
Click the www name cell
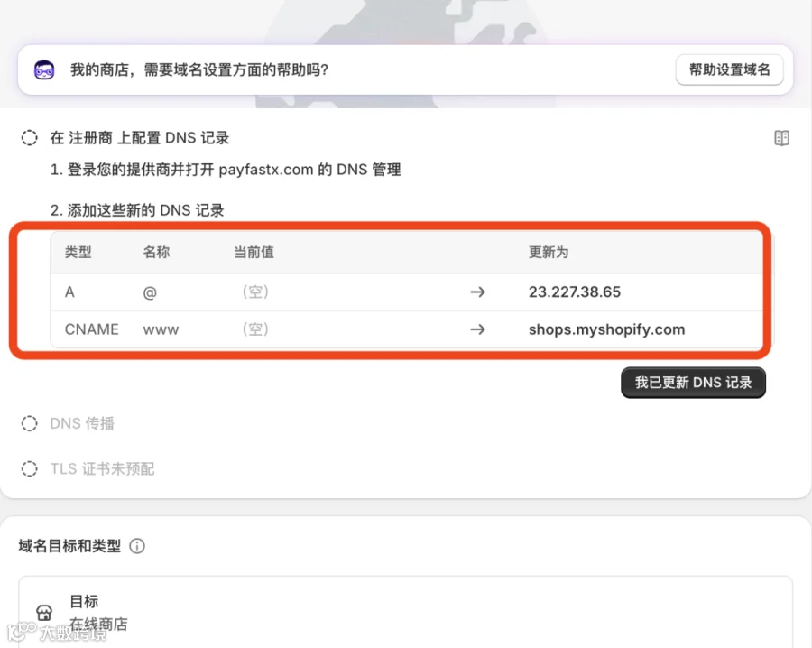pos(161,330)
